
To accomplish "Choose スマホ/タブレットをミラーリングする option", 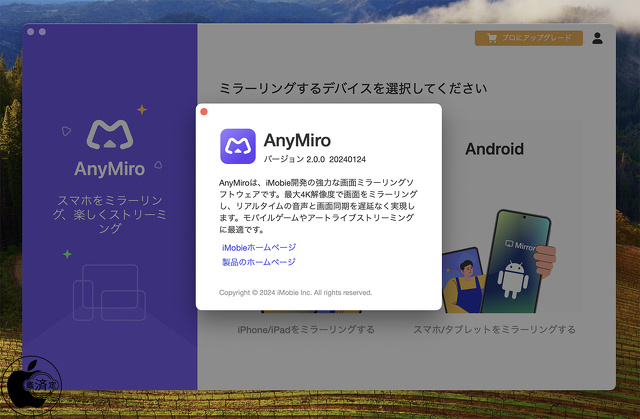I will tap(494, 329).
